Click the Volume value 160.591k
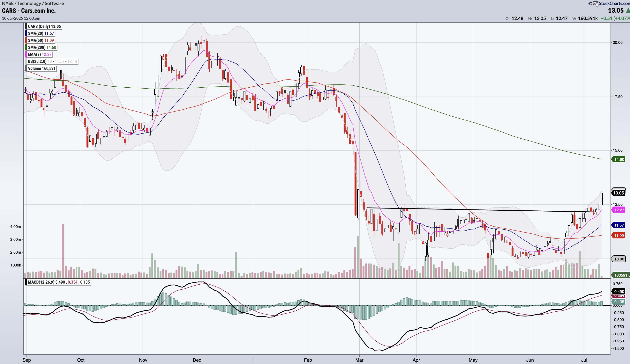The height and width of the screenshot is (364, 630). click(x=588, y=18)
